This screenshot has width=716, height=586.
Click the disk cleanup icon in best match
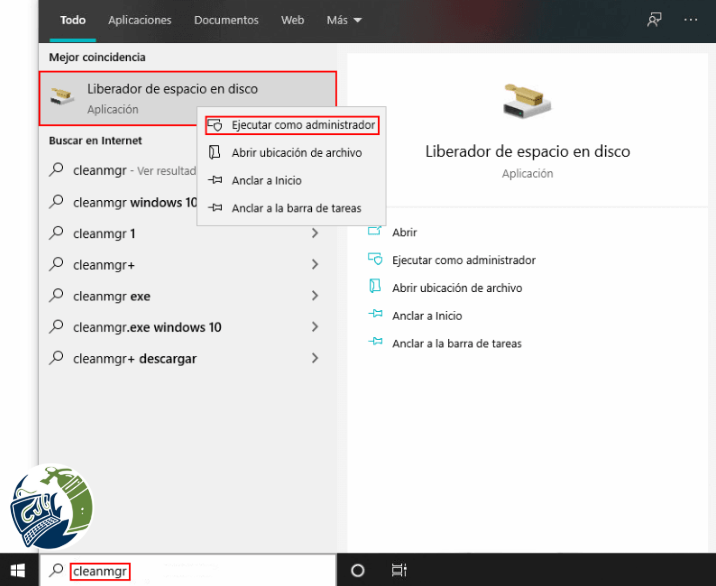click(x=63, y=96)
